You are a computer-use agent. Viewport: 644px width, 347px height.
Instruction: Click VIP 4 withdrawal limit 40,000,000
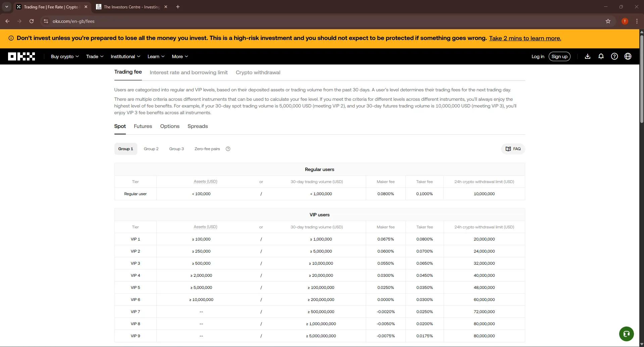pyautogui.click(x=484, y=275)
